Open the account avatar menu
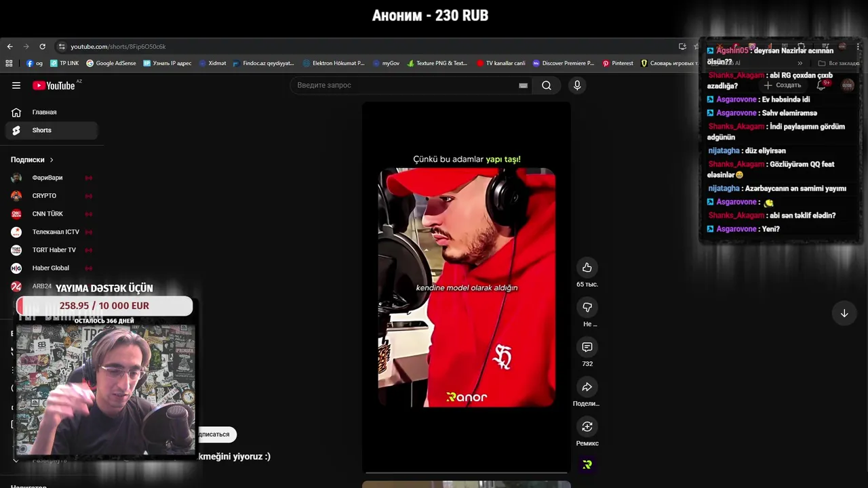This screenshot has height=488, width=868. tap(848, 85)
